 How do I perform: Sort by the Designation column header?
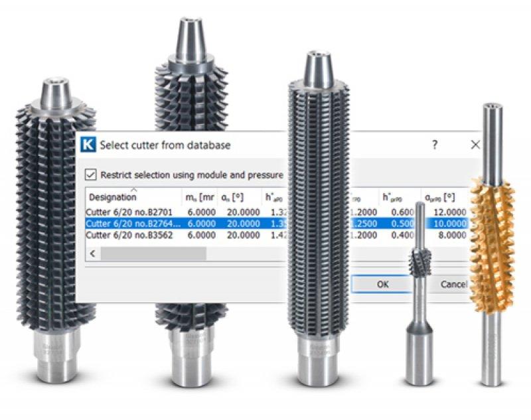133,197
